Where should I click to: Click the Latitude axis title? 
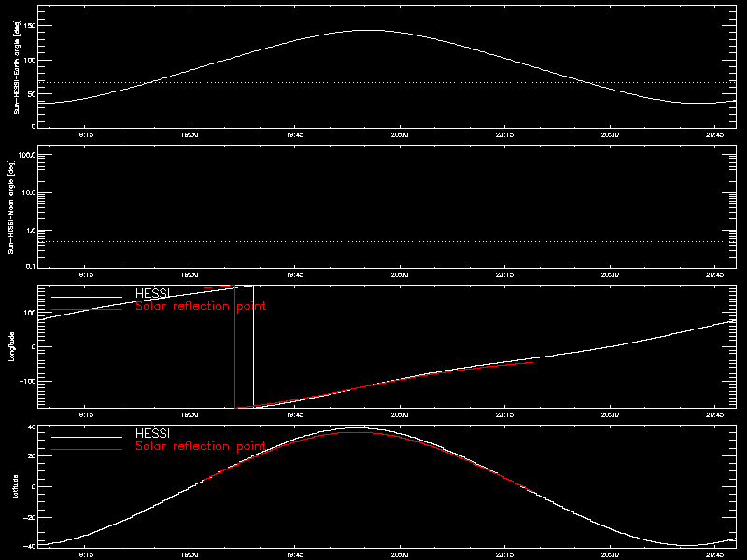(x=16, y=486)
